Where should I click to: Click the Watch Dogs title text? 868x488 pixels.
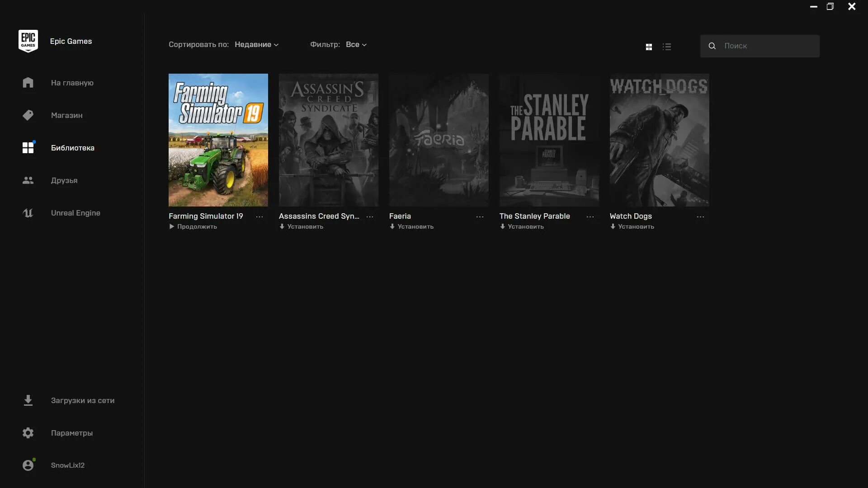click(x=631, y=216)
